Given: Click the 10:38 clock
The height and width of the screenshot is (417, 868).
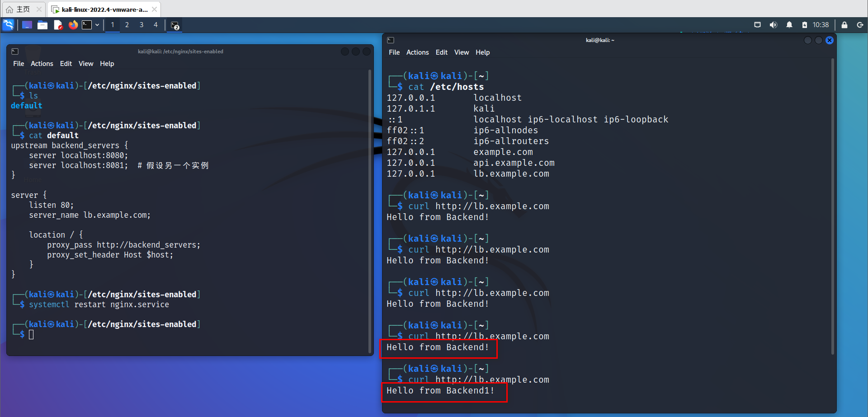Looking at the screenshot, I should [821, 25].
